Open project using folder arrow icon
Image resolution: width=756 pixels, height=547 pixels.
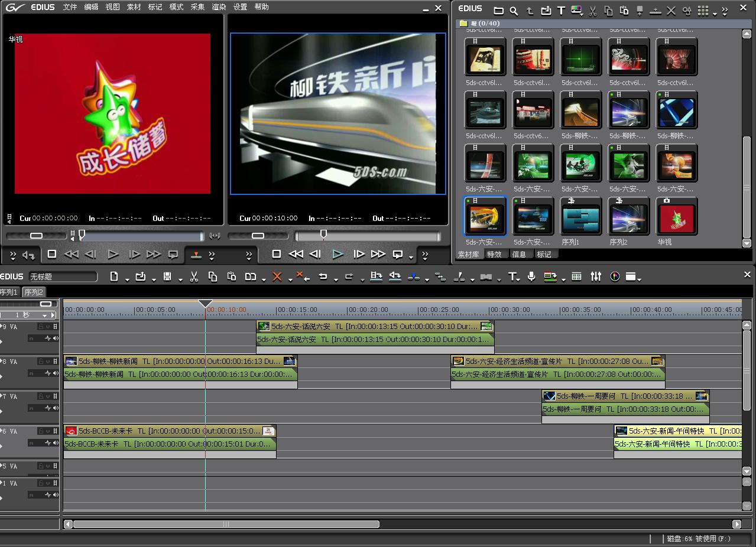[x=141, y=276]
